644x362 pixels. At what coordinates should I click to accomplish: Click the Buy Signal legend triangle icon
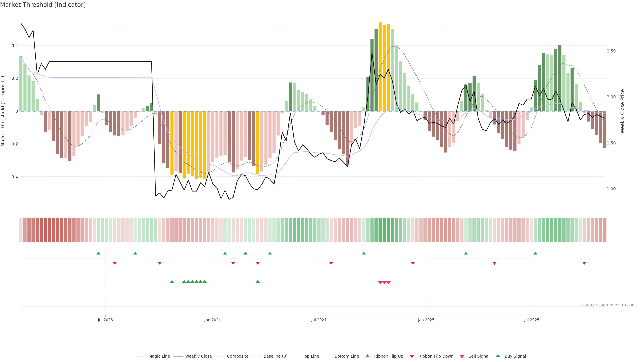[x=498, y=356]
